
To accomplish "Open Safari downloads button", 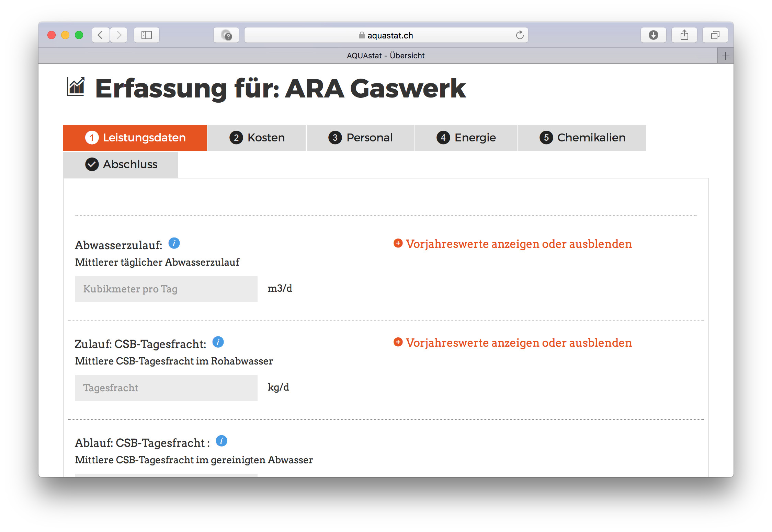I will (653, 35).
